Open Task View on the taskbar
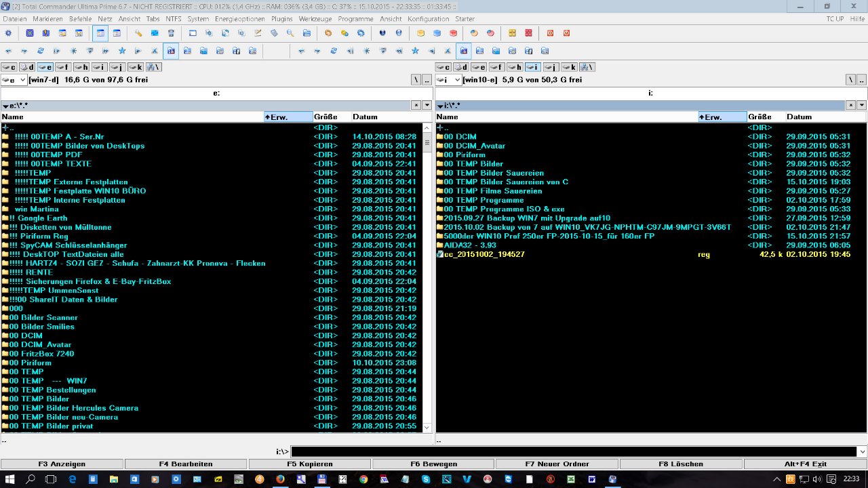Viewport: 868px width, 488px height. [51, 479]
